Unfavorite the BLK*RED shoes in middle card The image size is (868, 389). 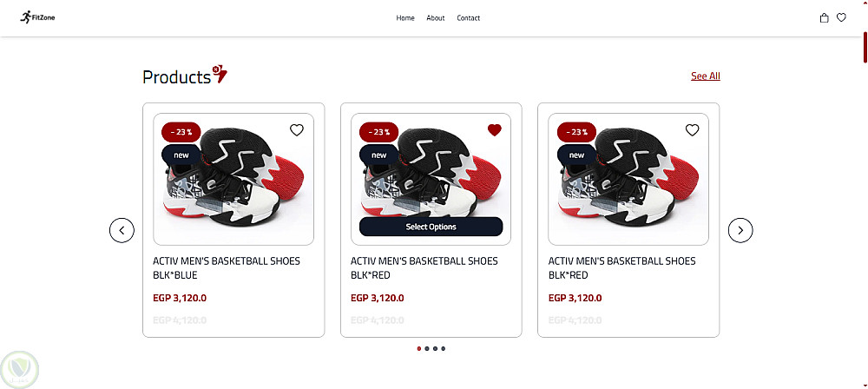click(x=495, y=130)
